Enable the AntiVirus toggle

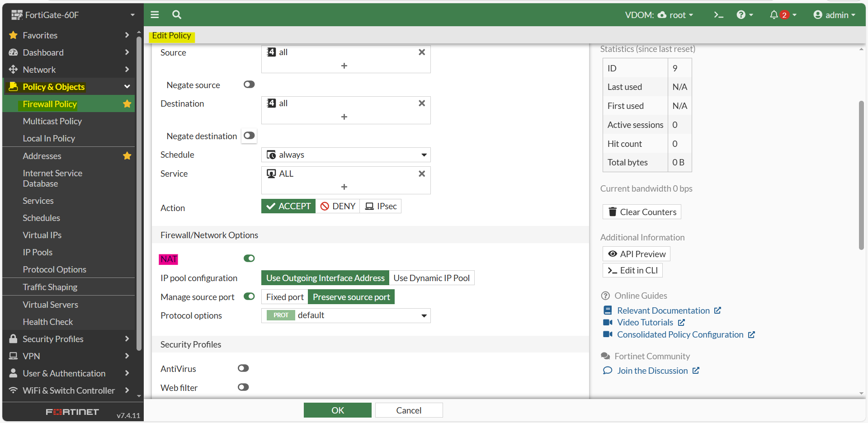[x=243, y=368]
